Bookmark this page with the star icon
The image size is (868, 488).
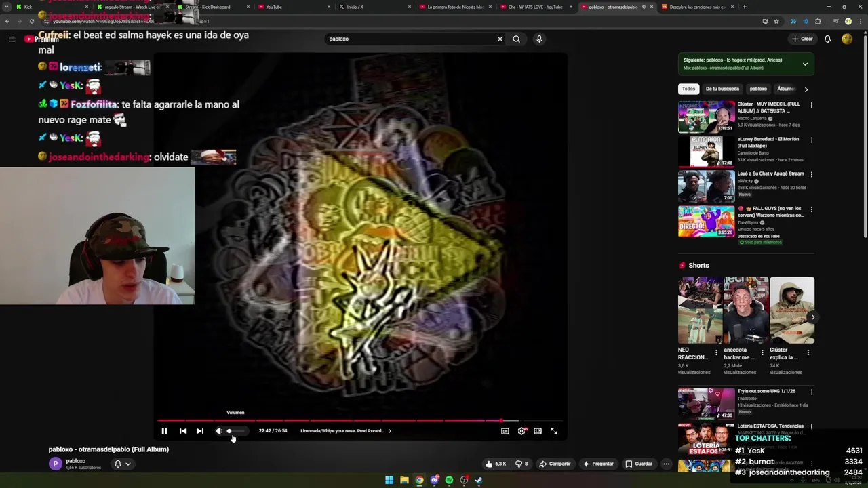pos(776,21)
